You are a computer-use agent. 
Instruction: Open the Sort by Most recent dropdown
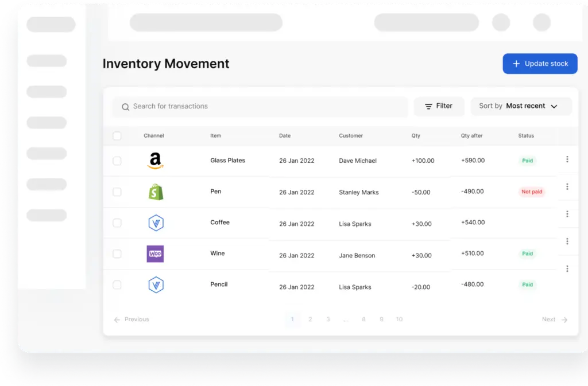tap(521, 106)
